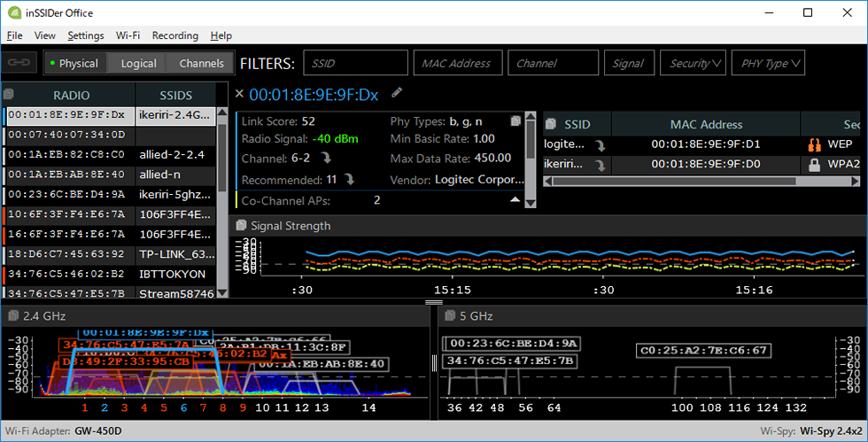Click MAC 00:01:8E:9E:9F:D0 in SSID table
This screenshot has height=442, width=868.
(706, 165)
